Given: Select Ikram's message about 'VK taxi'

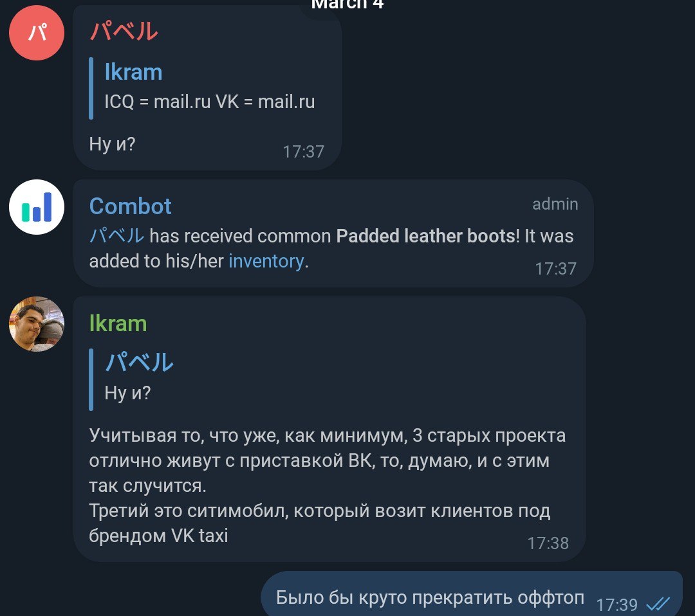Looking at the screenshot, I should coord(329,429).
